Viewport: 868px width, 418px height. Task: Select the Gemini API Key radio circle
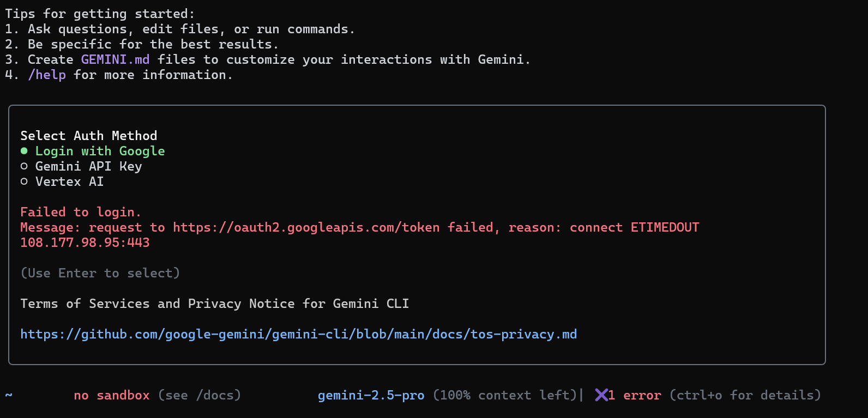(24, 166)
